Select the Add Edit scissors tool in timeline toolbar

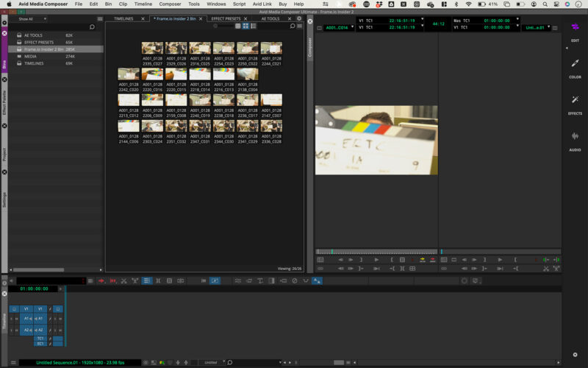click(x=123, y=281)
